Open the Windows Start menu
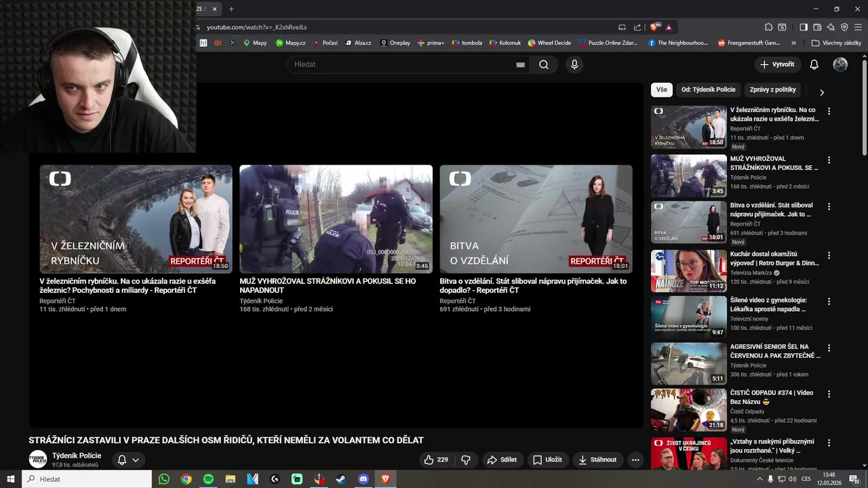The width and height of the screenshot is (868, 488). click(x=10, y=479)
